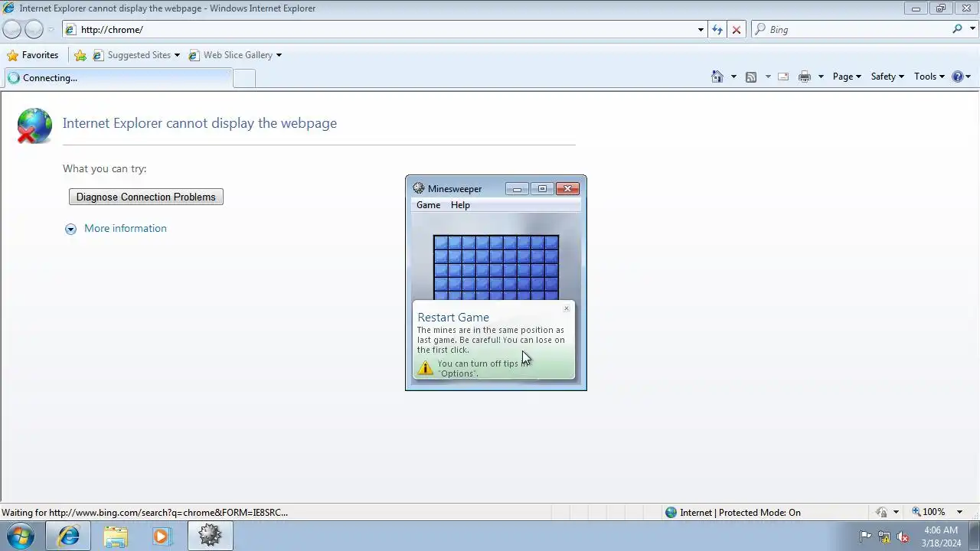Open Suggested Sites in favorites bar
The height and width of the screenshot is (551, 980).
click(136, 55)
